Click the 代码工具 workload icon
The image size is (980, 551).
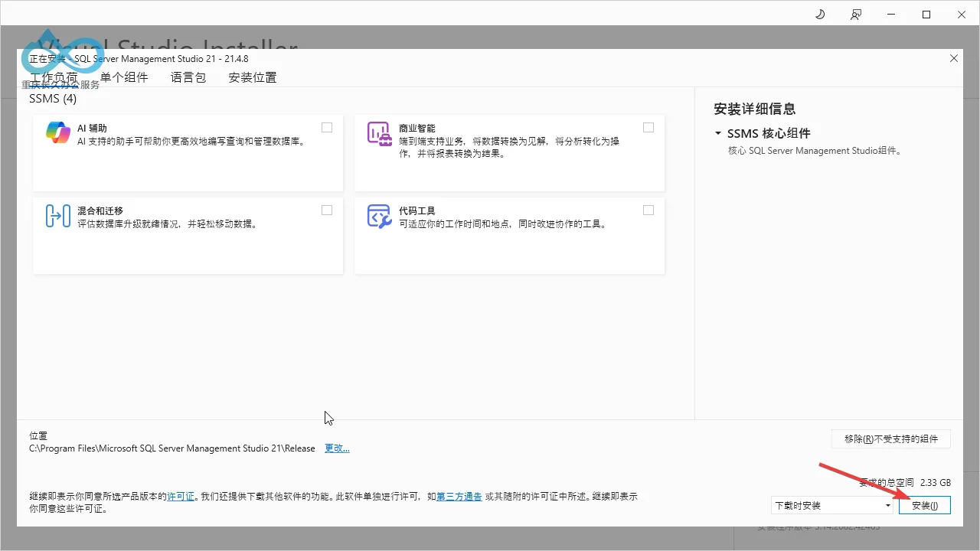pyautogui.click(x=380, y=216)
